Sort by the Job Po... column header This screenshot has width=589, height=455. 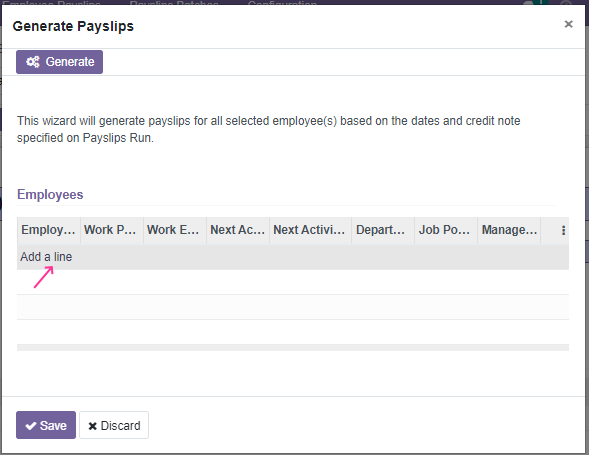[446, 230]
